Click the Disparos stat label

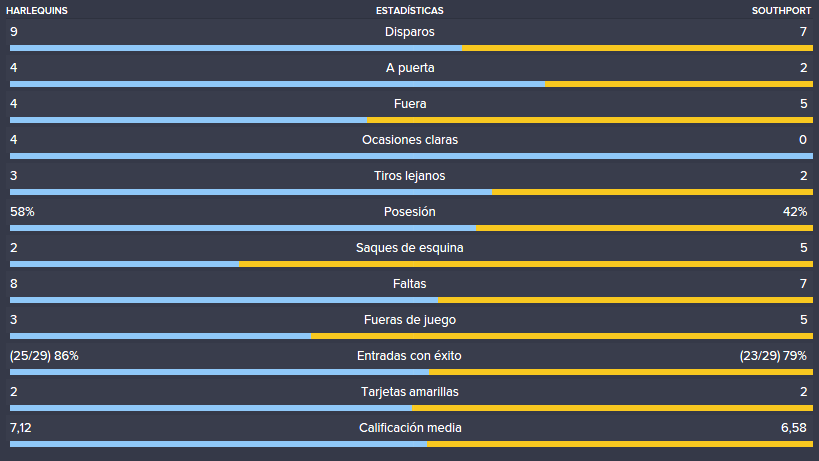click(x=410, y=32)
